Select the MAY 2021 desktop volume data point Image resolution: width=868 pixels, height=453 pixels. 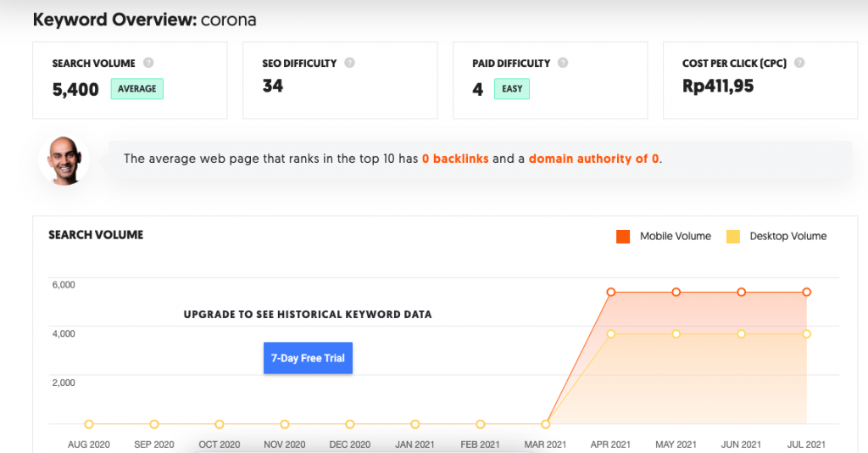676,334
